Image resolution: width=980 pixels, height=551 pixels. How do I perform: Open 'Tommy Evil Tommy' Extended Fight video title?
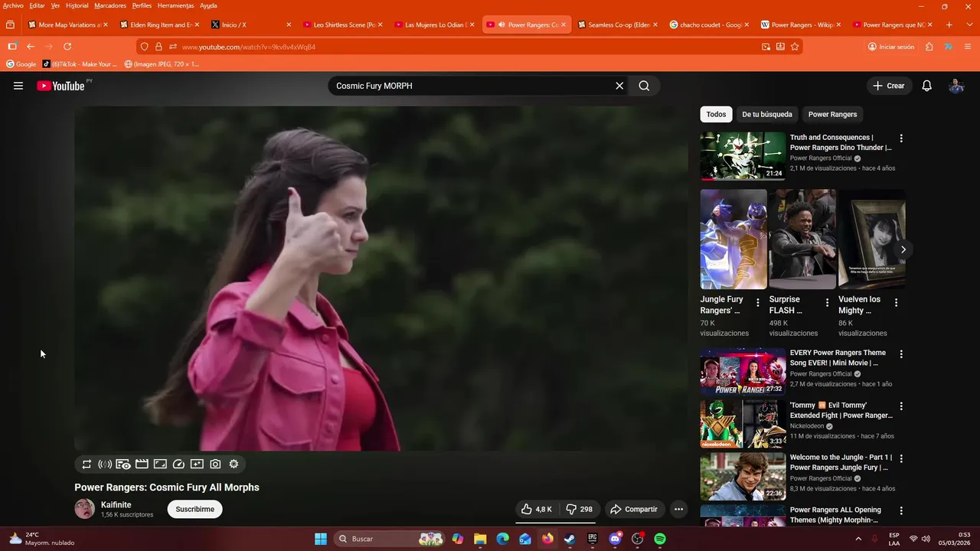pos(841,410)
